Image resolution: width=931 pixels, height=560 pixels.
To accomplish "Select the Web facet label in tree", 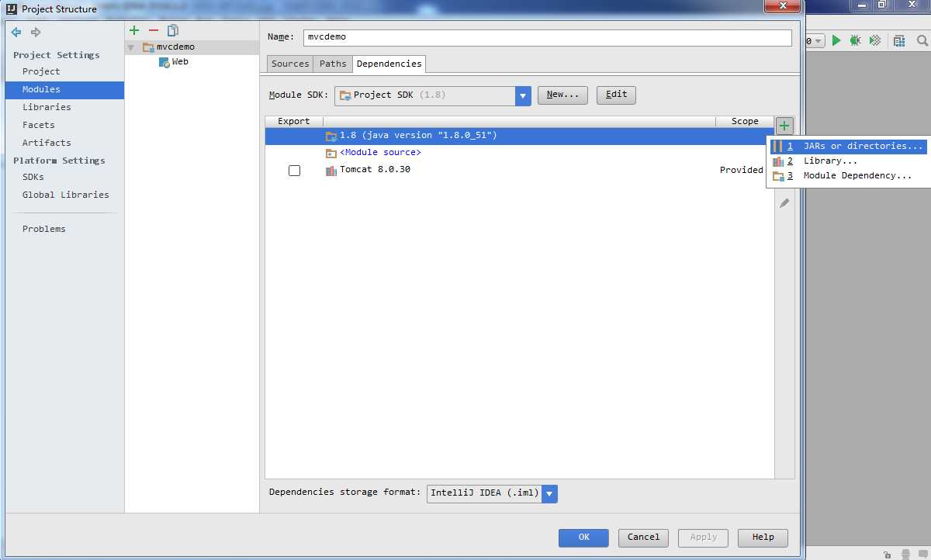I will tap(180, 62).
